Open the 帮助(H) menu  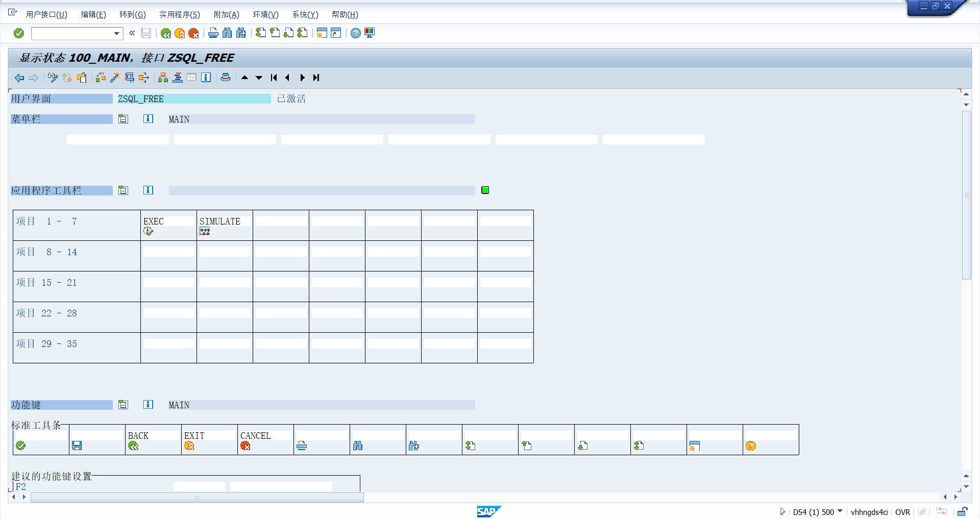[x=345, y=14]
